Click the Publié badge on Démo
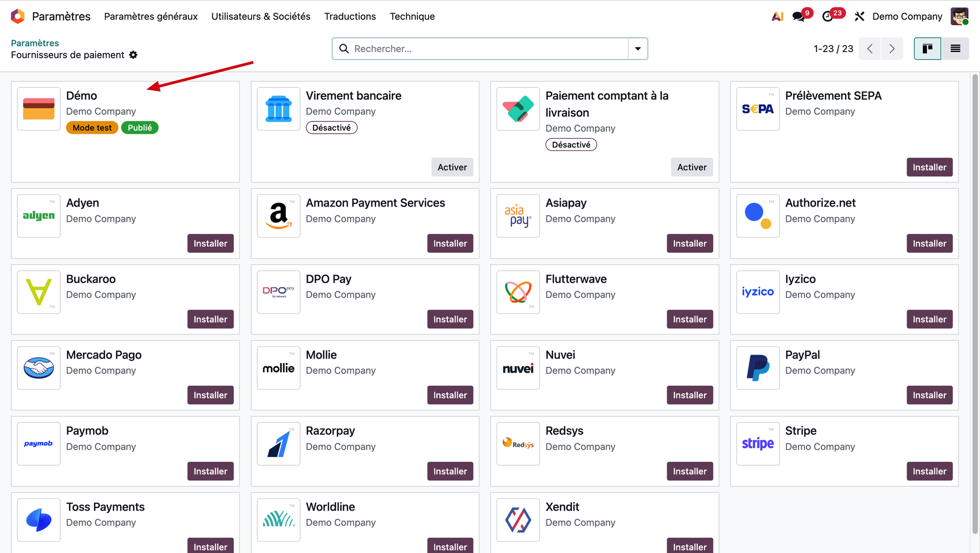 coord(140,128)
